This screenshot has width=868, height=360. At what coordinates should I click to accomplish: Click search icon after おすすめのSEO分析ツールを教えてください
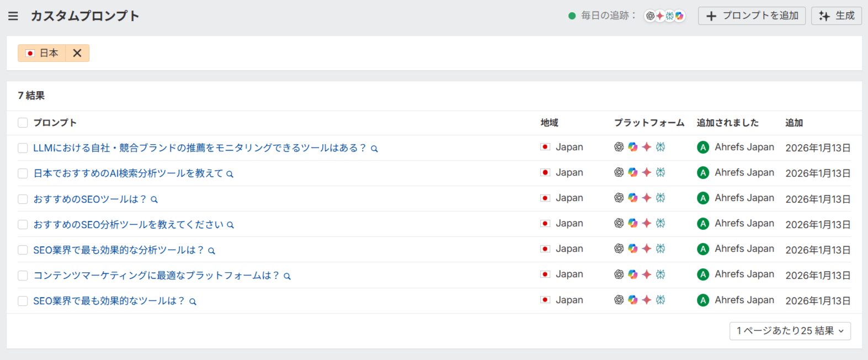[x=231, y=225]
